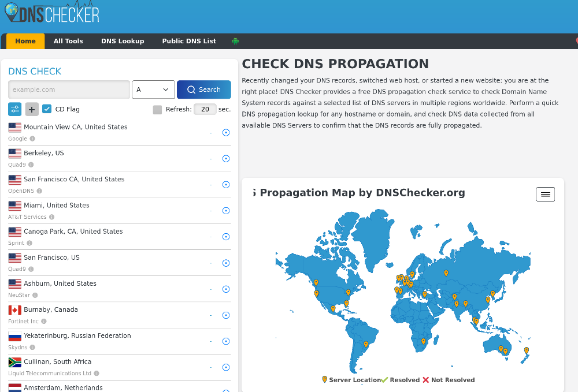Click the Ashburn, United States label
The width and height of the screenshot is (578, 392).
tap(60, 283)
